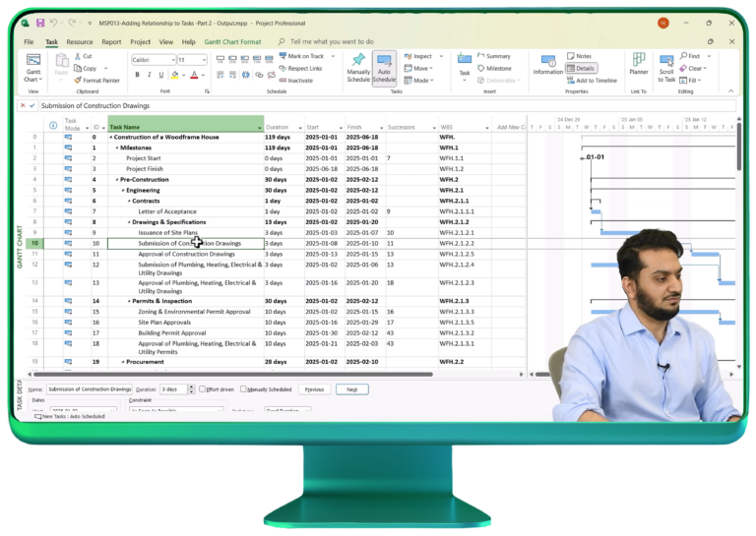The height and width of the screenshot is (536, 756).
Task: Click Scroll to Task icon
Action: pos(666,61)
